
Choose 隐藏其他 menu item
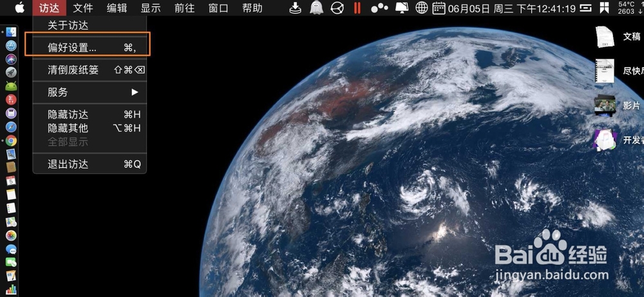[90, 128]
